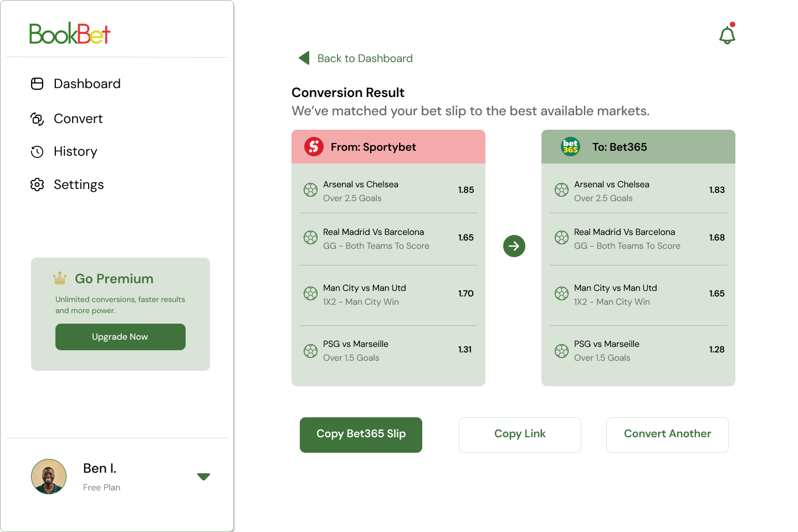Image resolution: width=798 pixels, height=532 pixels.
Task: Click the Go Premium crown icon
Action: point(60,278)
